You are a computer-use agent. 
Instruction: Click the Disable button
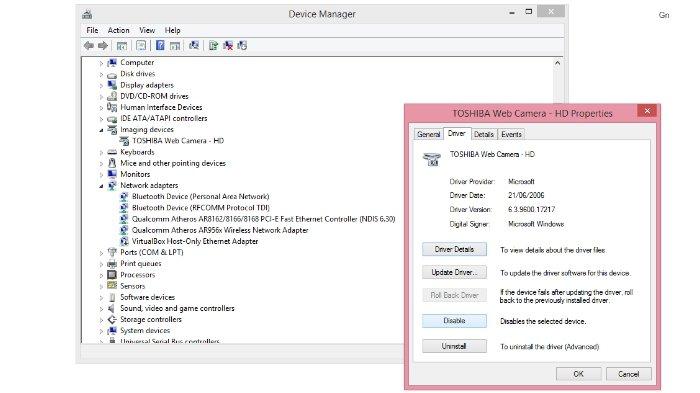[454, 321]
